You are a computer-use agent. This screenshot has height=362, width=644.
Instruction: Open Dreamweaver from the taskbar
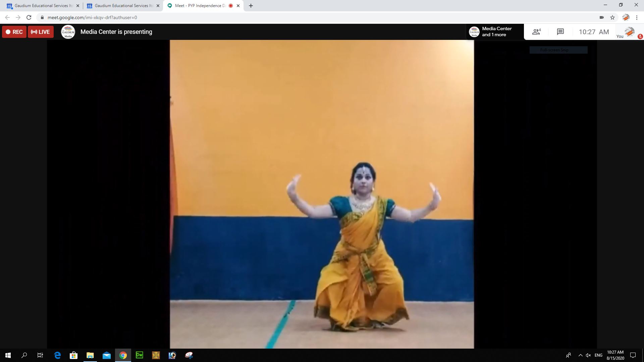[139, 355]
